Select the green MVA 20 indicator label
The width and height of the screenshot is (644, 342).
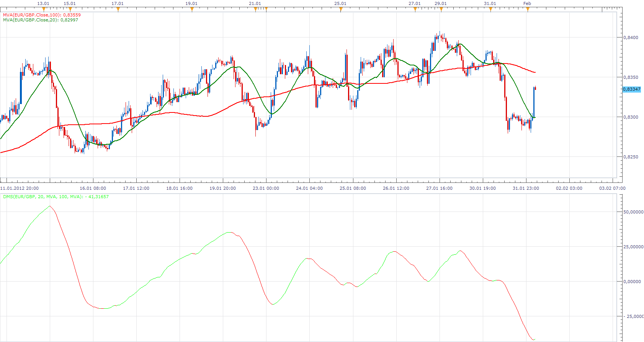click(x=41, y=20)
